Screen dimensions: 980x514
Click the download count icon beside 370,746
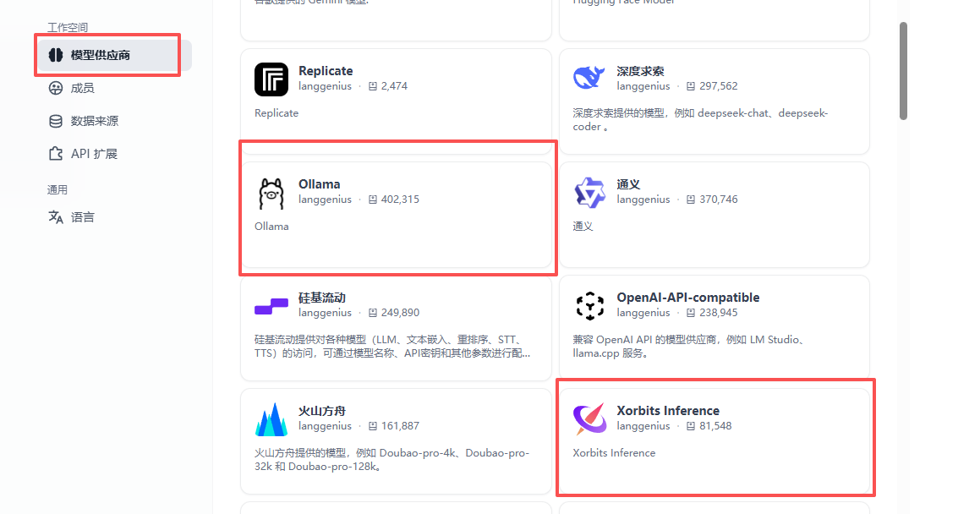[692, 200]
